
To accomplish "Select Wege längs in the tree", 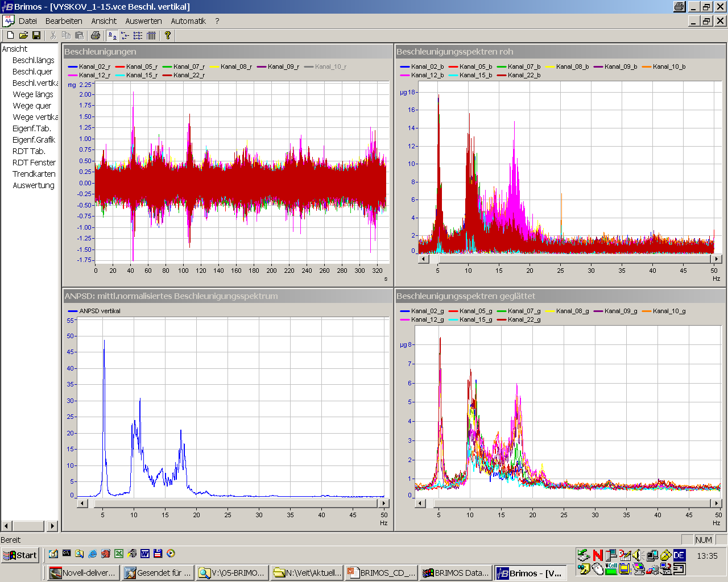I will click(x=33, y=94).
